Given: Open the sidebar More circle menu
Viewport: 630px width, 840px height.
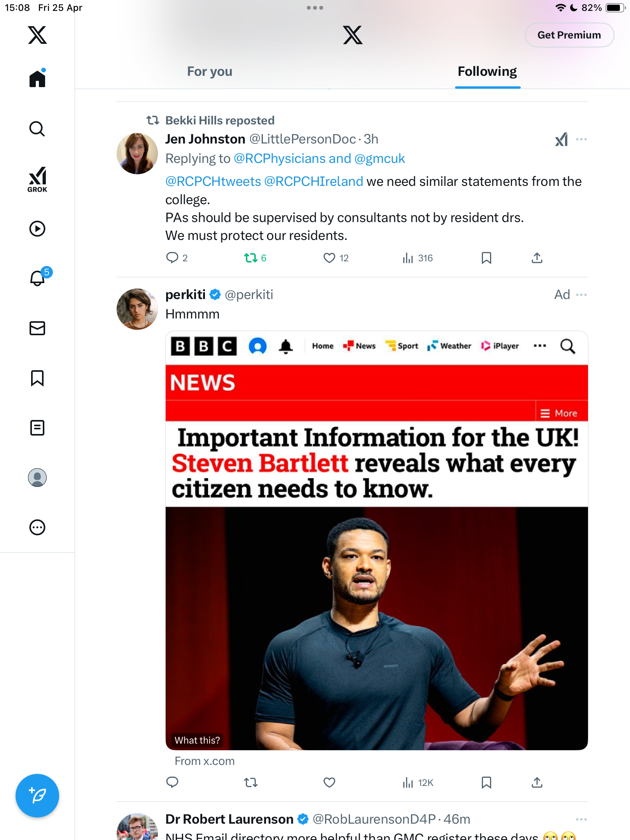Looking at the screenshot, I should [x=37, y=527].
